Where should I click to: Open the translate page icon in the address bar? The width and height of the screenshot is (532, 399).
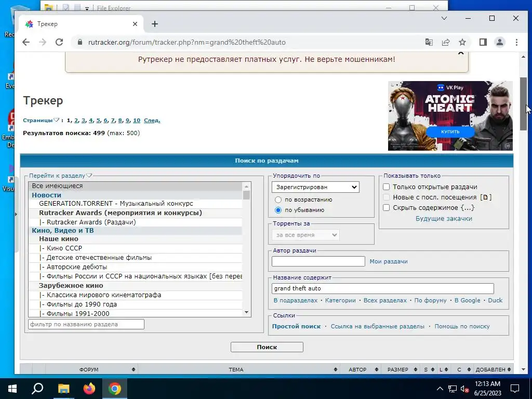coord(429,42)
